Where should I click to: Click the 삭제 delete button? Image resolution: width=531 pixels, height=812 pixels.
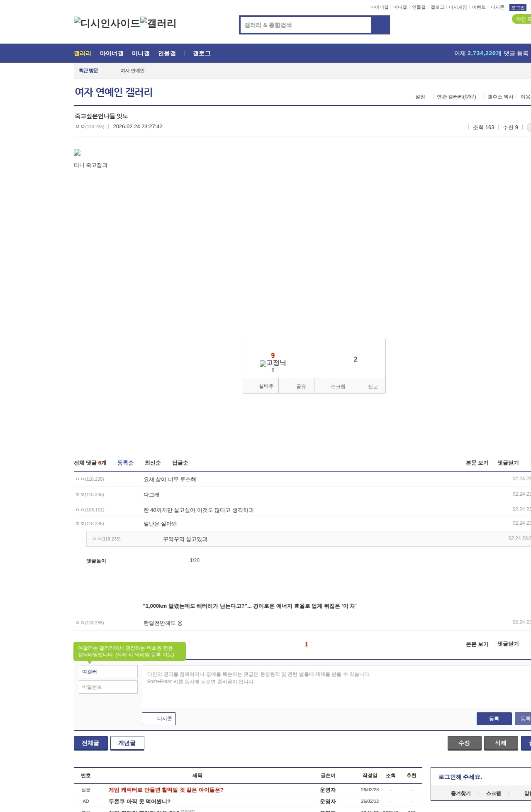(501, 743)
